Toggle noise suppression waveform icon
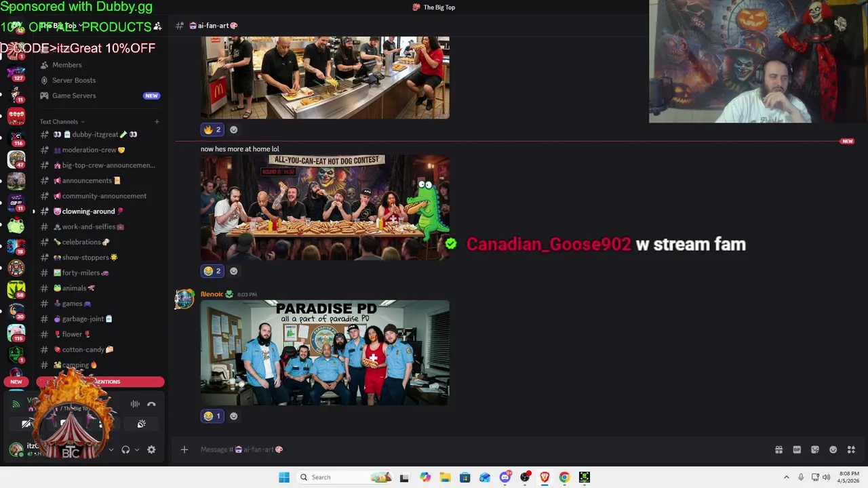This screenshot has width=868, height=488. [x=135, y=404]
